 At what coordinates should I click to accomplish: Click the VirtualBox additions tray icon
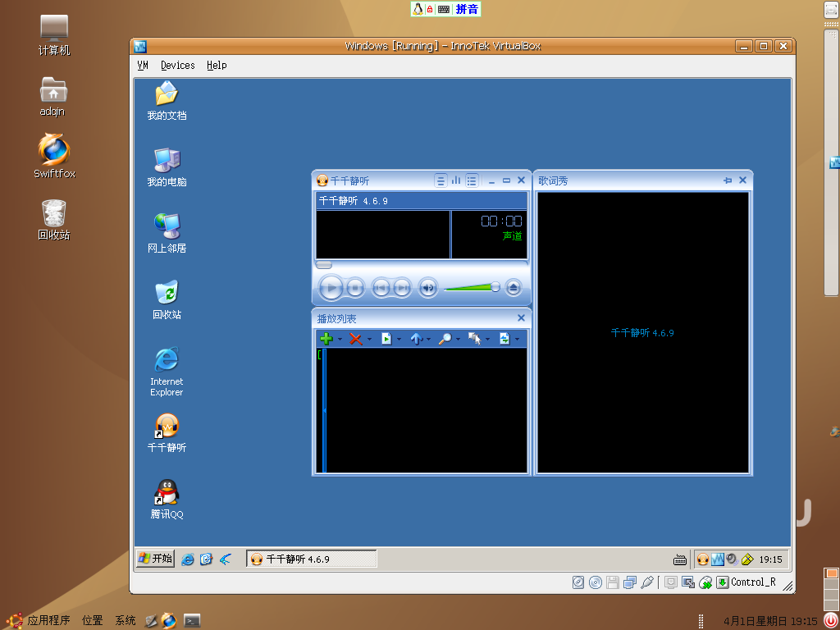(x=717, y=559)
